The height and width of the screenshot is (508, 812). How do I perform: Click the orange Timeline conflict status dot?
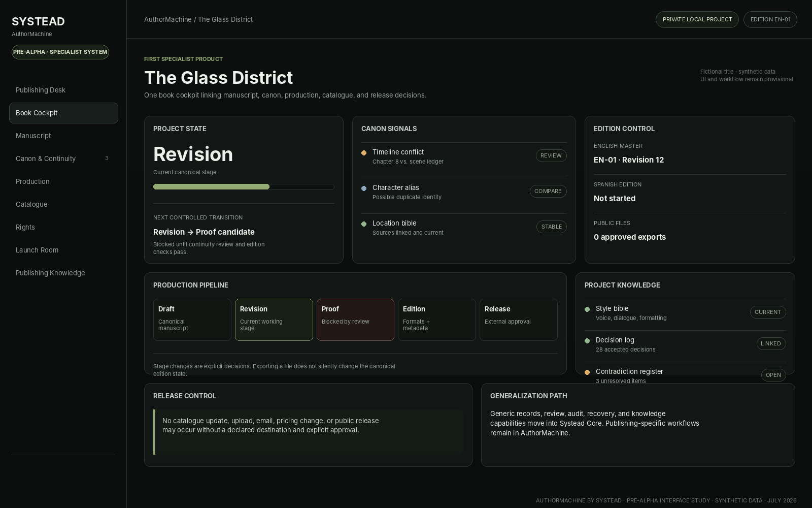(364, 153)
